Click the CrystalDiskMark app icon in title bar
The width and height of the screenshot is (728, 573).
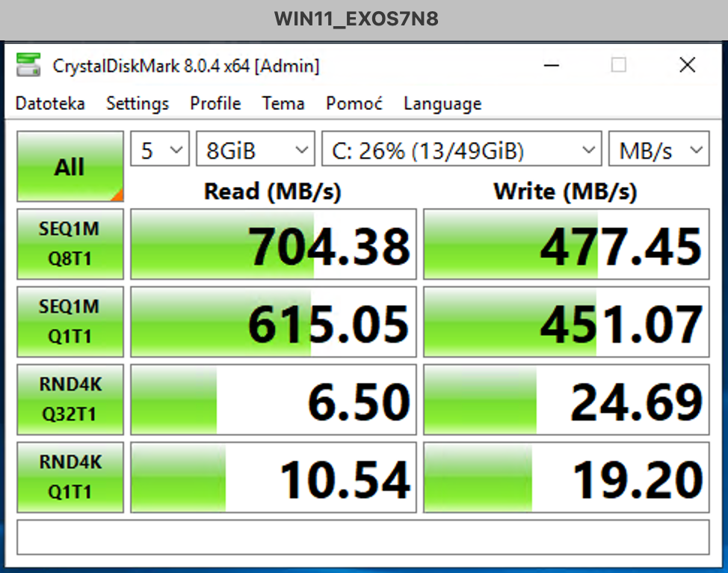28,64
